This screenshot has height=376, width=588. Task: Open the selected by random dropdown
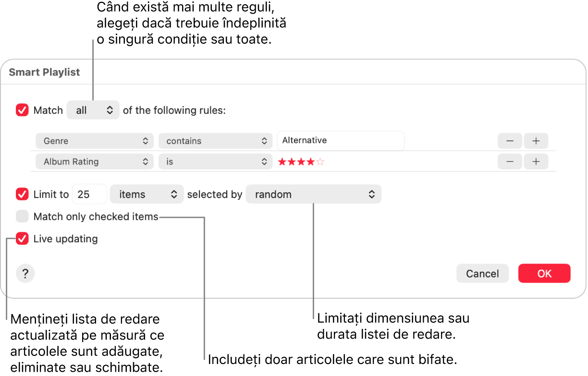pyautogui.click(x=313, y=194)
